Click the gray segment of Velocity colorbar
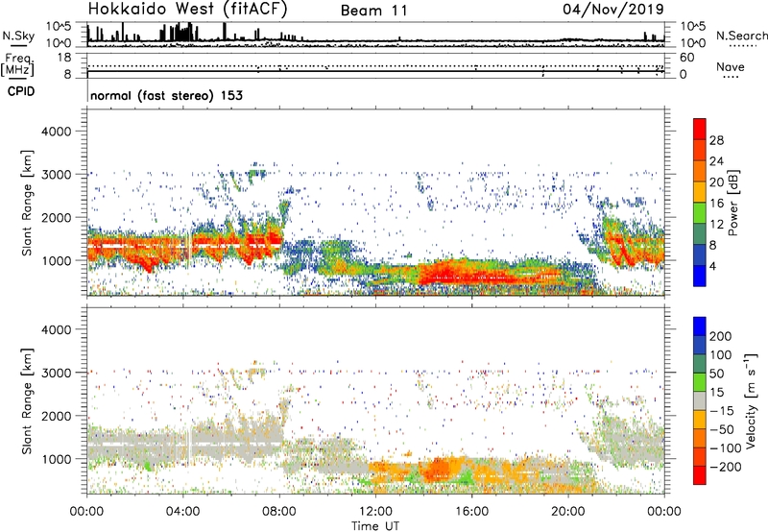 click(700, 401)
